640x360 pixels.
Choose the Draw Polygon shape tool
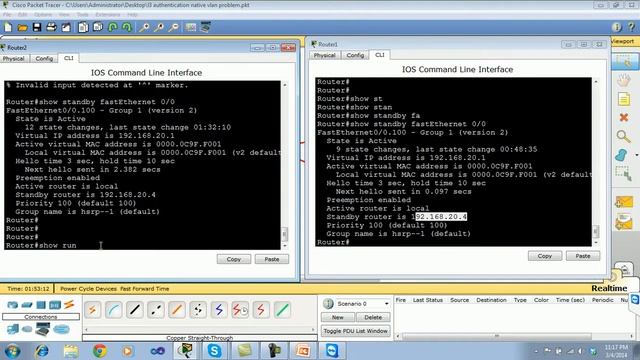622,155
